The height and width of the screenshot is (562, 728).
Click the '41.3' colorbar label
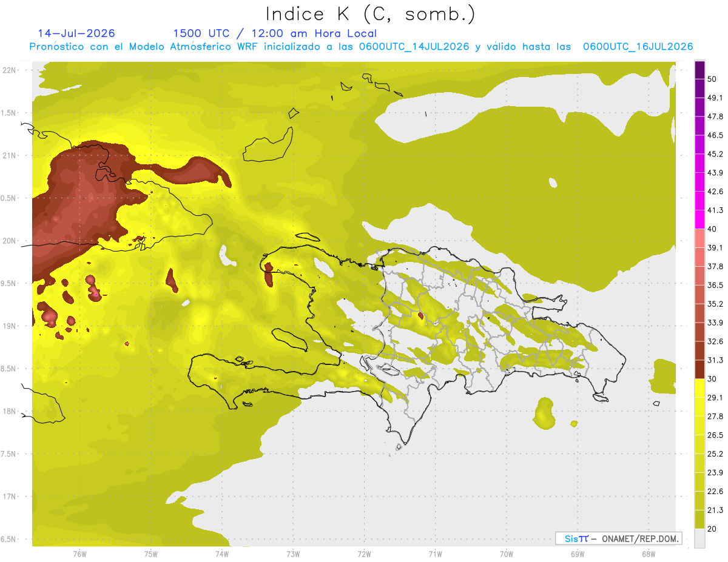(715, 210)
